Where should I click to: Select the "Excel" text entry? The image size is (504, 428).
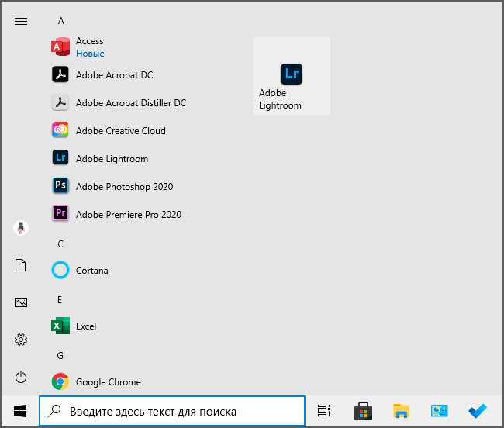tap(86, 326)
